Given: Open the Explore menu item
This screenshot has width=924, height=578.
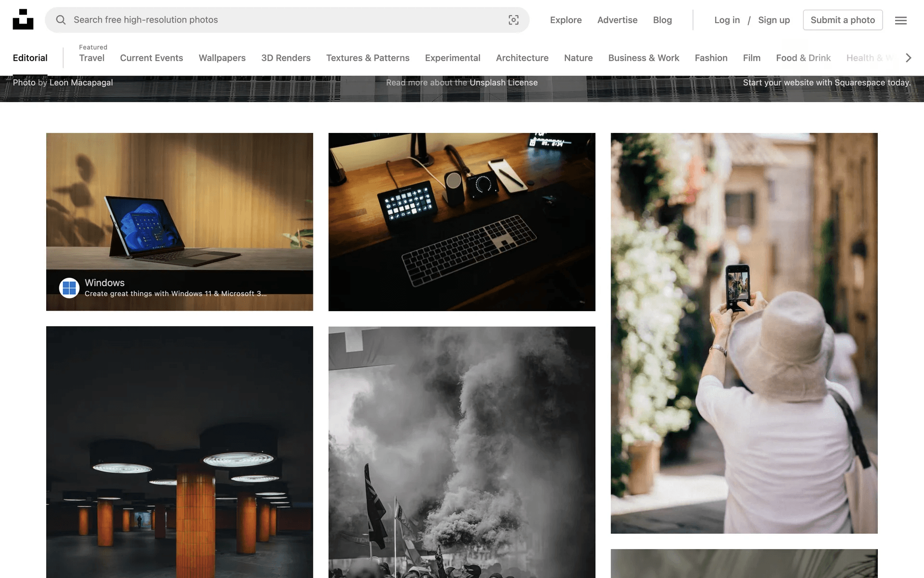Looking at the screenshot, I should (x=565, y=20).
